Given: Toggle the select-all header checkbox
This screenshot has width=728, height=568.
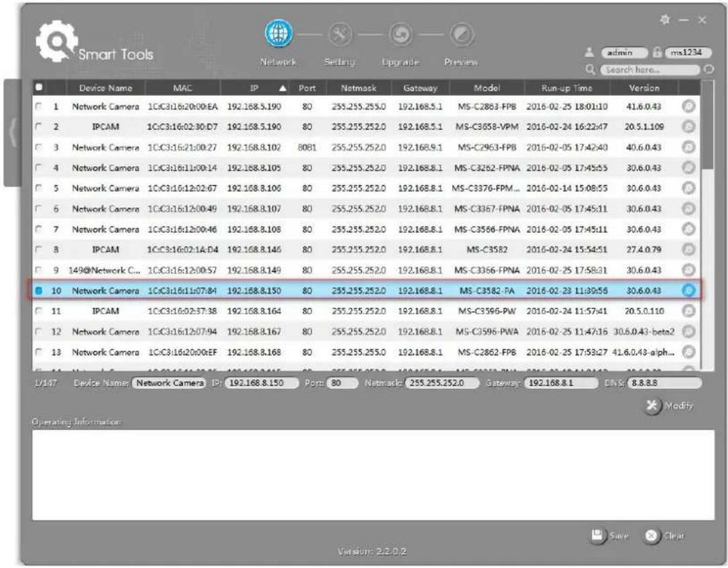Looking at the screenshot, I should [x=39, y=87].
